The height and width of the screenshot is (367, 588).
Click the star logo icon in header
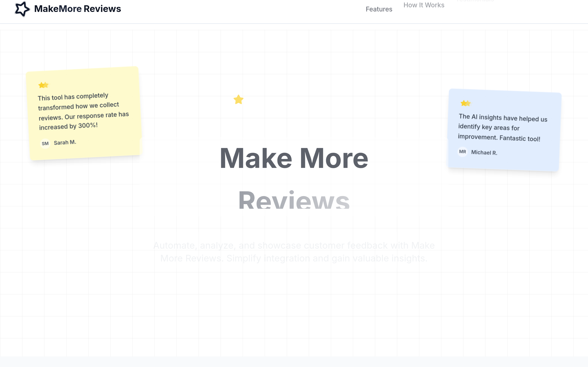point(22,9)
